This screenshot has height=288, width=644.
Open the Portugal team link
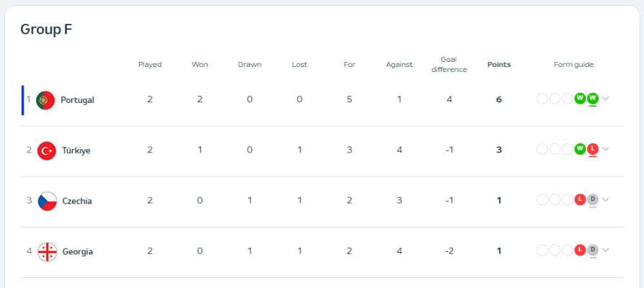point(78,100)
